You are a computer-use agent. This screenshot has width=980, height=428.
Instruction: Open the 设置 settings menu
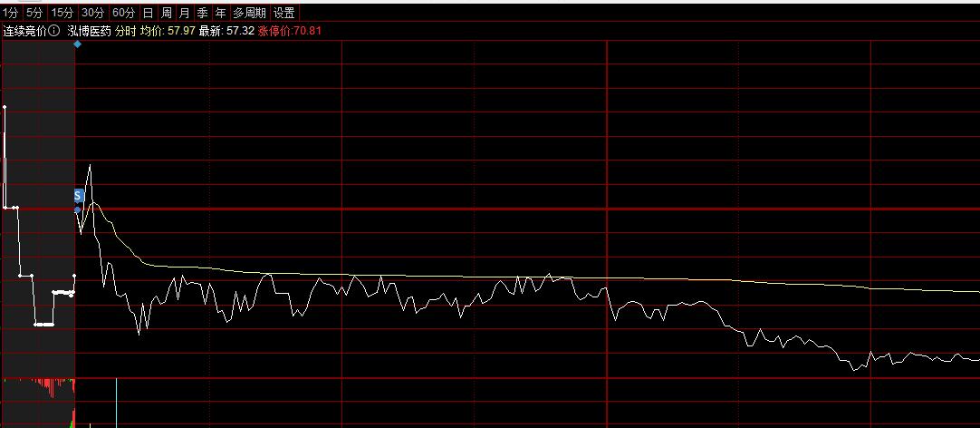pos(284,13)
